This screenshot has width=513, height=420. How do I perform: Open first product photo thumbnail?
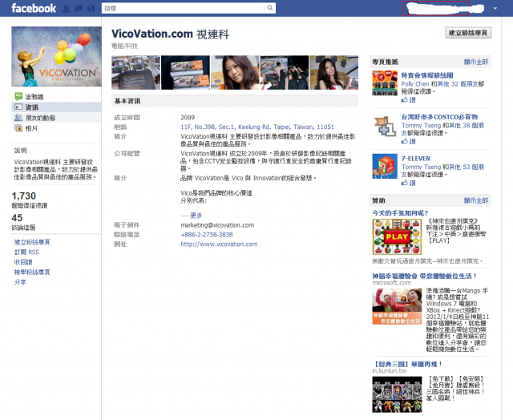(135, 72)
